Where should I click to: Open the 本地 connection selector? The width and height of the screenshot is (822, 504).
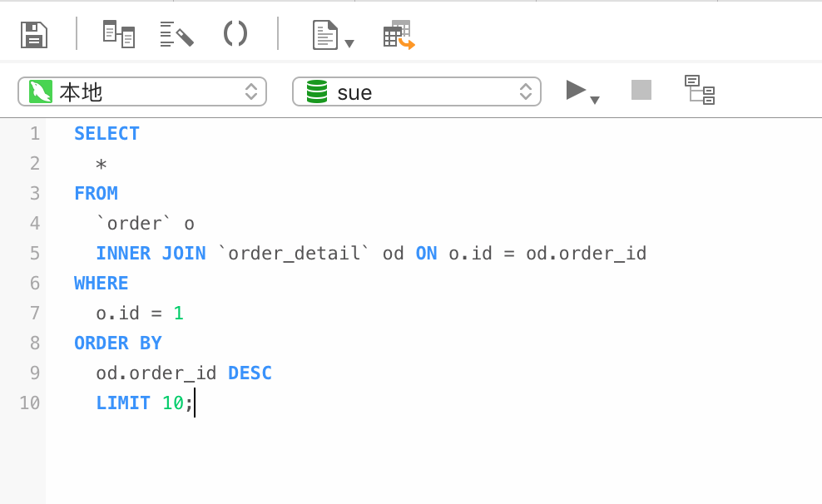point(141,92)
